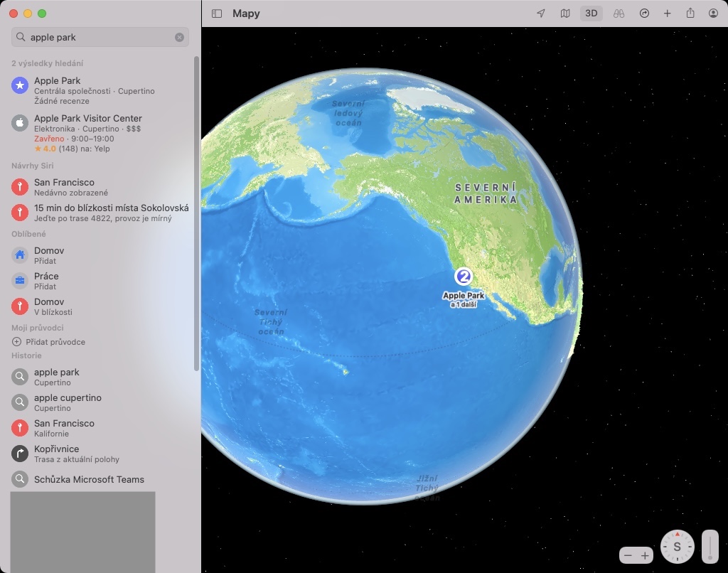Click the gray thumbnail below history
The image size is (728, 573).
[82, 532]
